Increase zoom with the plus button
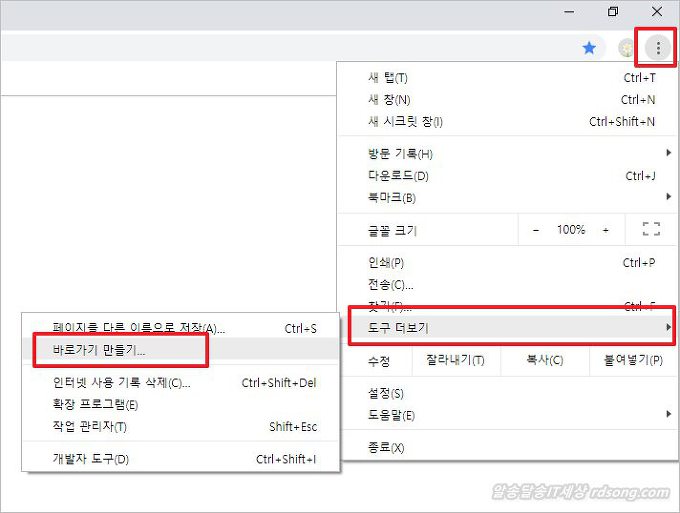 pyautogui.click(x=605, y=230)
